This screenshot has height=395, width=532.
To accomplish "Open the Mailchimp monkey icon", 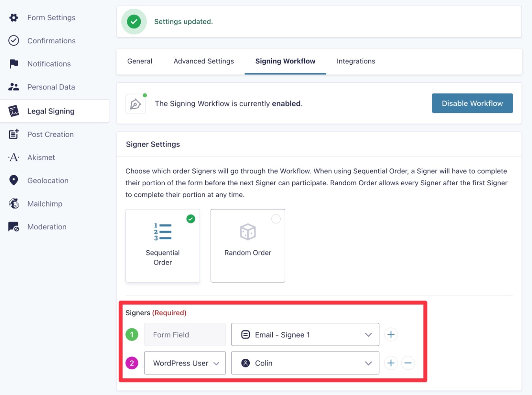I will [x=14, y=203].
